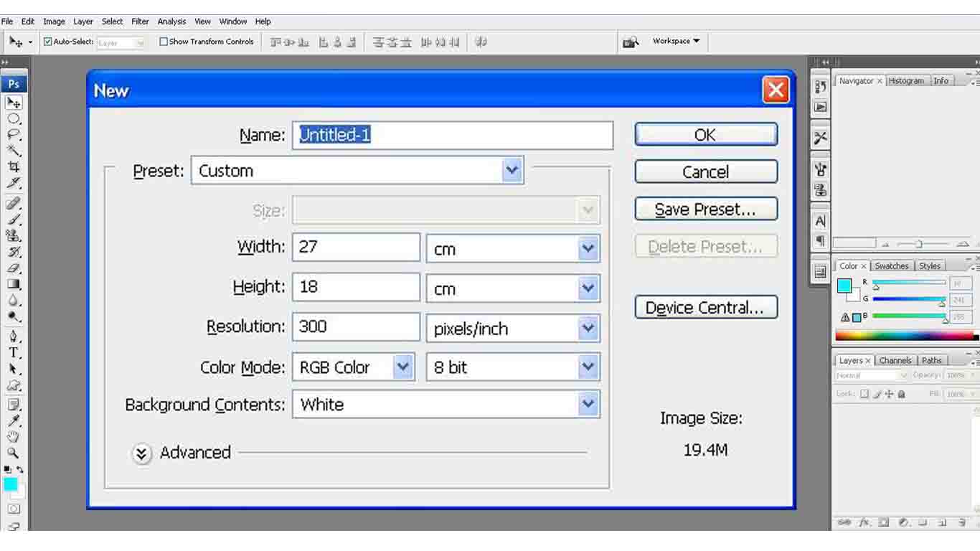Screen dimensions: 980x551
Task: Expand the Advanced section
Action: point(142,453)
